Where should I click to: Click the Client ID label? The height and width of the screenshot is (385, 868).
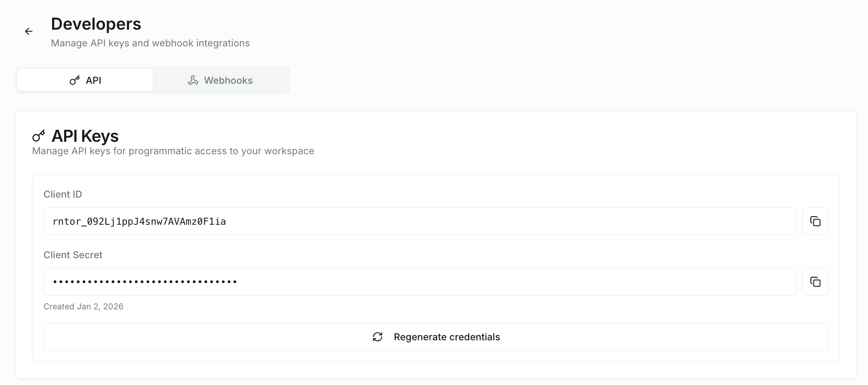point(63,194)
